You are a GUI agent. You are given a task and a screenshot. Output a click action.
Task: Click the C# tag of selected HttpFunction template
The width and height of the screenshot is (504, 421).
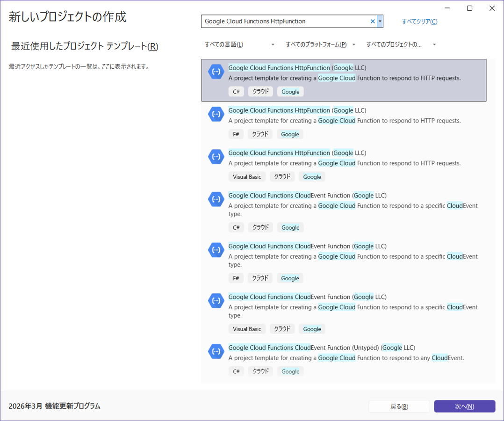[236, 92]
